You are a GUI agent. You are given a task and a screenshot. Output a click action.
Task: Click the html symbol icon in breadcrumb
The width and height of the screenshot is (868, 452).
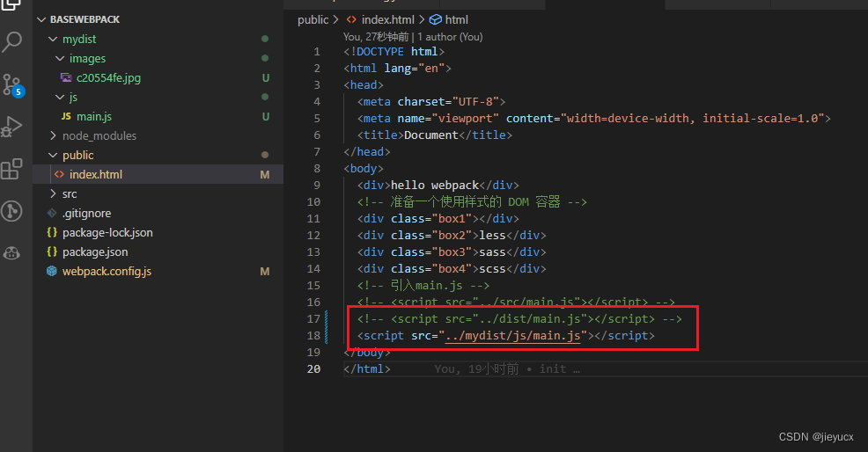tap(436, 20)
